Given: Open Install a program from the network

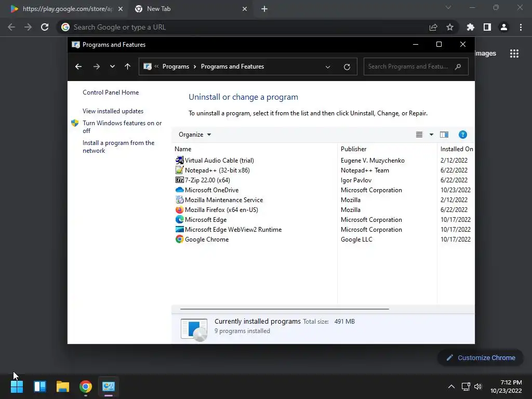Looking at the screenshot, I should (118, 147).
